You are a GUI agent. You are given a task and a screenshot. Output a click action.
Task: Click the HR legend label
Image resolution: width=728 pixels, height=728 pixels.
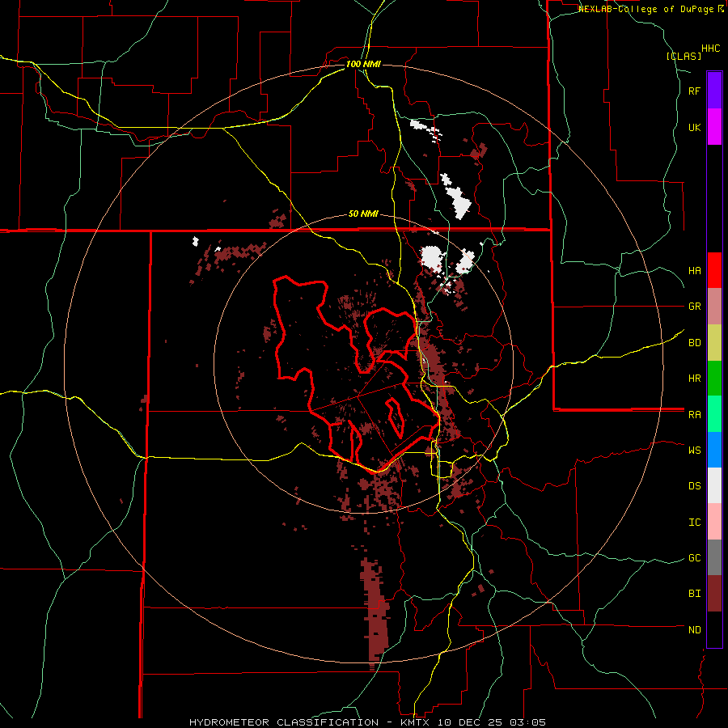tap(694, 379)
